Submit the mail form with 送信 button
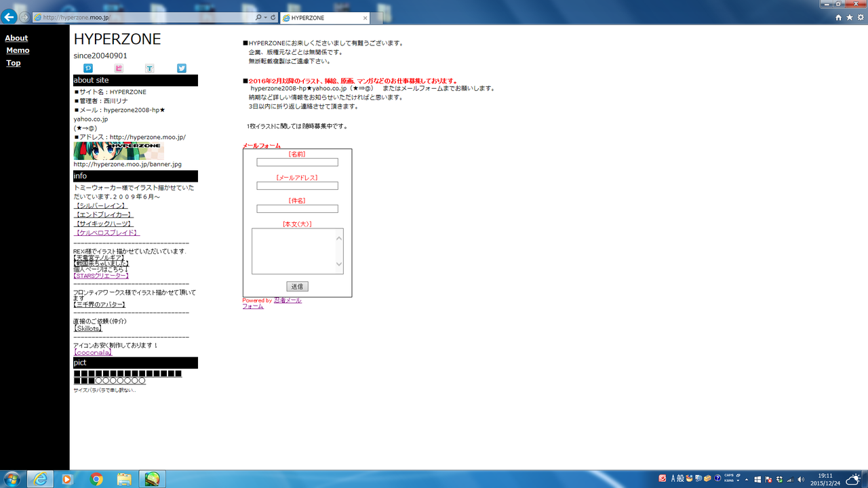 coord(297,287)
